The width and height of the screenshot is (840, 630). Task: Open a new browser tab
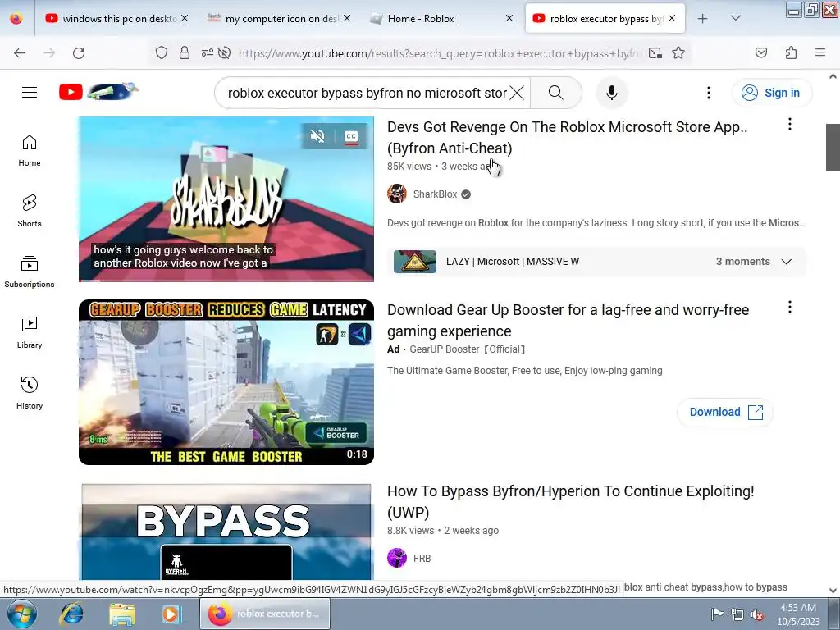(702, 18)
